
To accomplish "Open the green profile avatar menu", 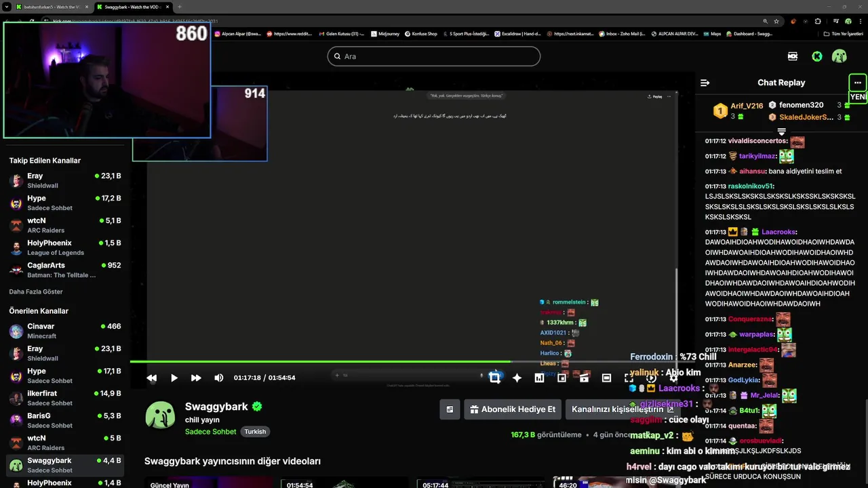I will [x=840, y=56].
